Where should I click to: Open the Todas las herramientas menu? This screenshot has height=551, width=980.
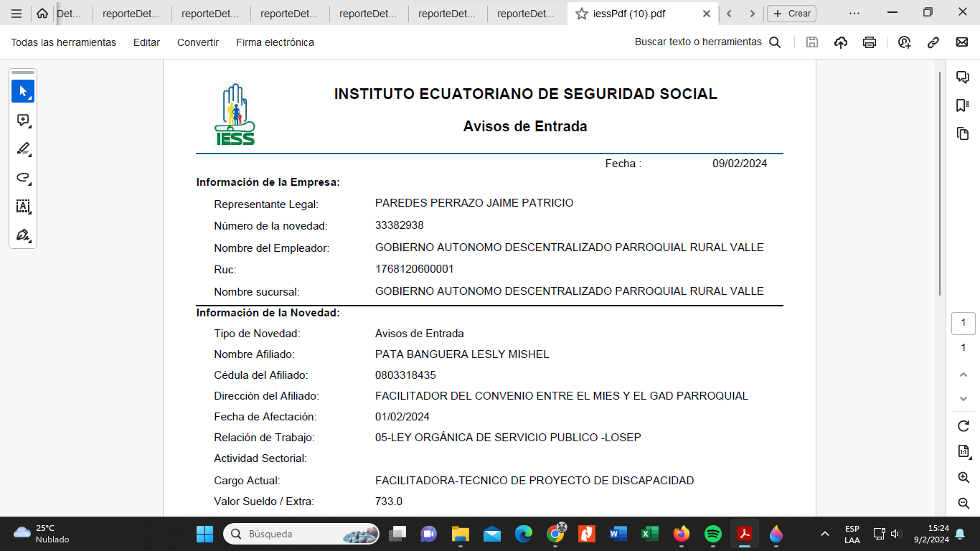63,42
